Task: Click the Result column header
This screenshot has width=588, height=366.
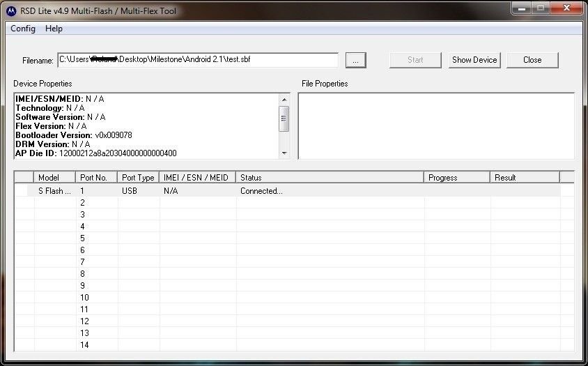Action: click(x=525, y=178)
